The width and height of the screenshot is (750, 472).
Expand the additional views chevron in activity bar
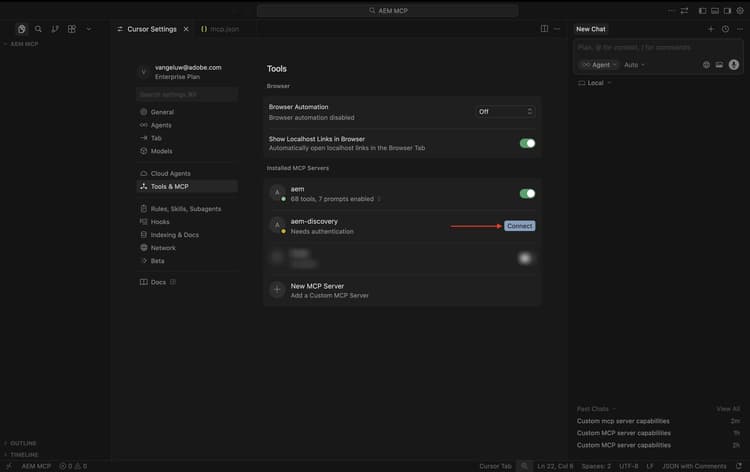[88, 29]
